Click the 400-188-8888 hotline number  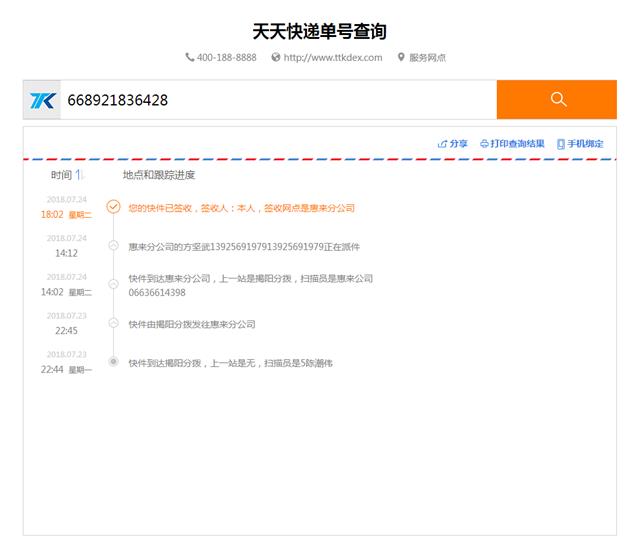[227, 58]
